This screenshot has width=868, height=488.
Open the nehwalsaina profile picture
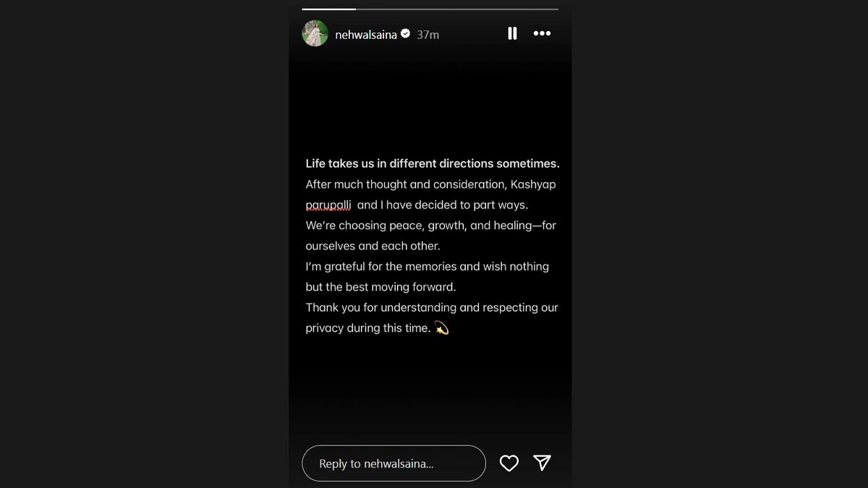[315, 33]
